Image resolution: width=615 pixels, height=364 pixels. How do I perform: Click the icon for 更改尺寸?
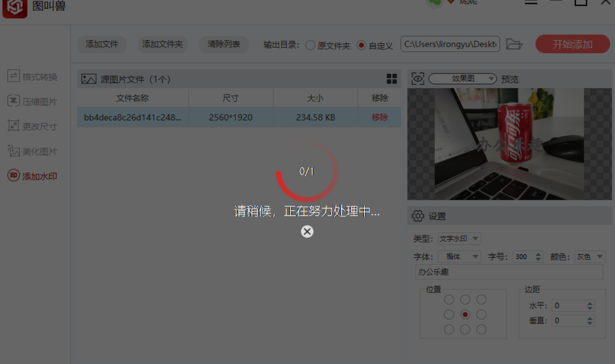click(x=13, y=126)
